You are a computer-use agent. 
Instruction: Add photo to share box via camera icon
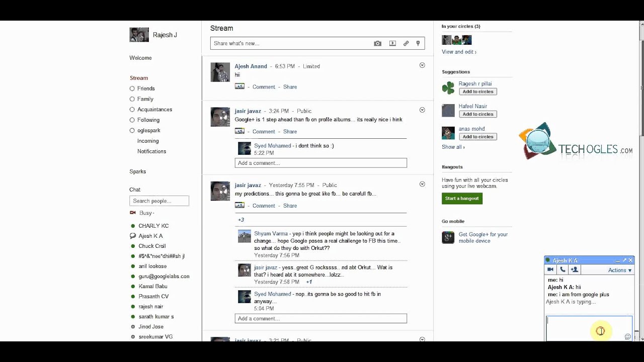377,44
